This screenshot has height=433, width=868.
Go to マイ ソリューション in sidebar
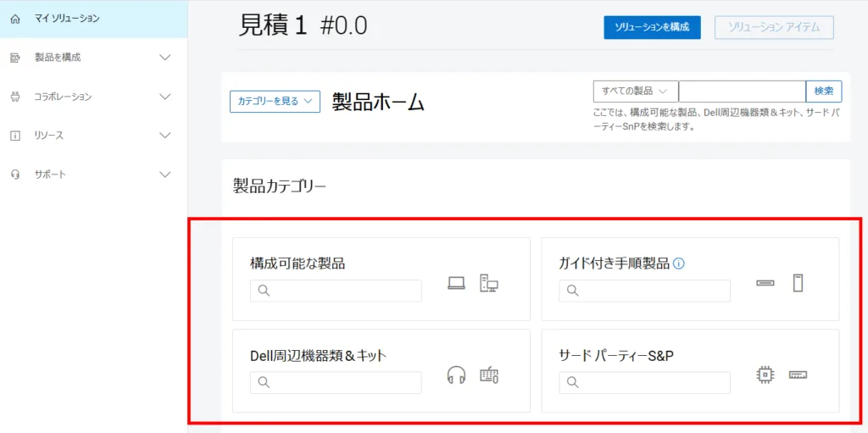click(x=68, y=19)
